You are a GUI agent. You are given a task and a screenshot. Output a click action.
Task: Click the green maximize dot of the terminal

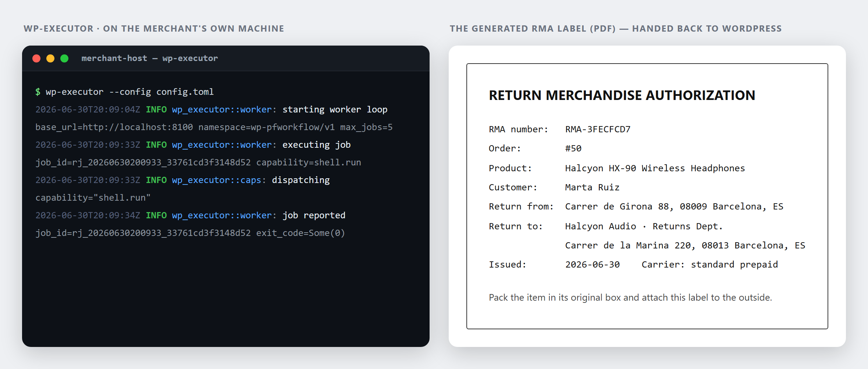tap(64, 58)
